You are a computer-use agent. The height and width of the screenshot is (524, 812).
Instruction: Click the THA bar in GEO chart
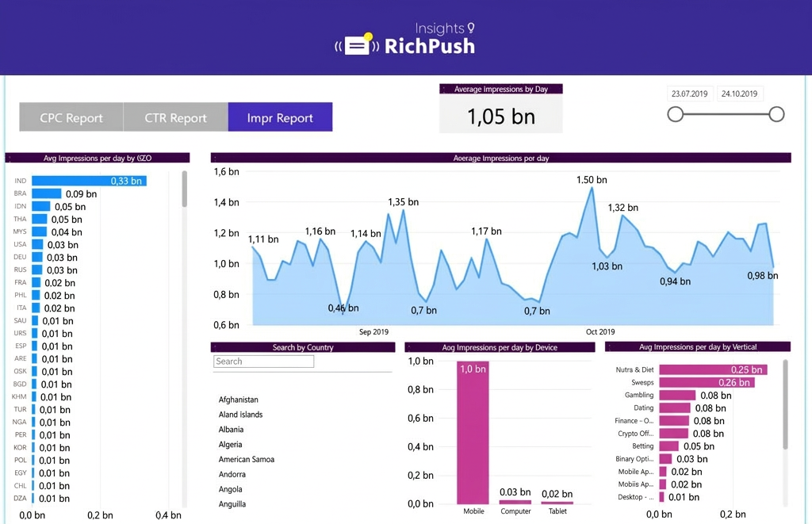(40, 219)
